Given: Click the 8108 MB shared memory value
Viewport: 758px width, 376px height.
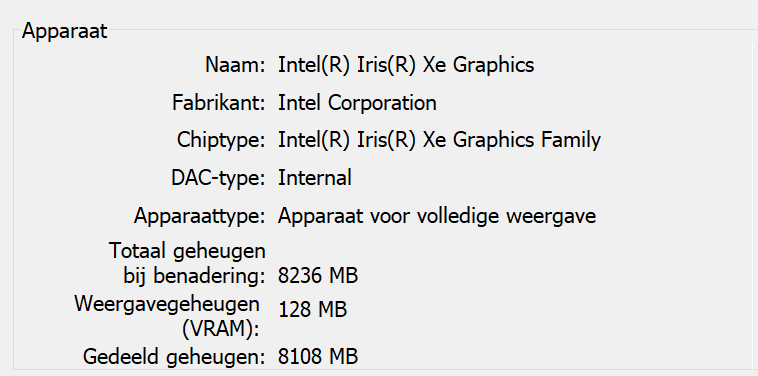Looking at the screenshot, I should (318, 357).
